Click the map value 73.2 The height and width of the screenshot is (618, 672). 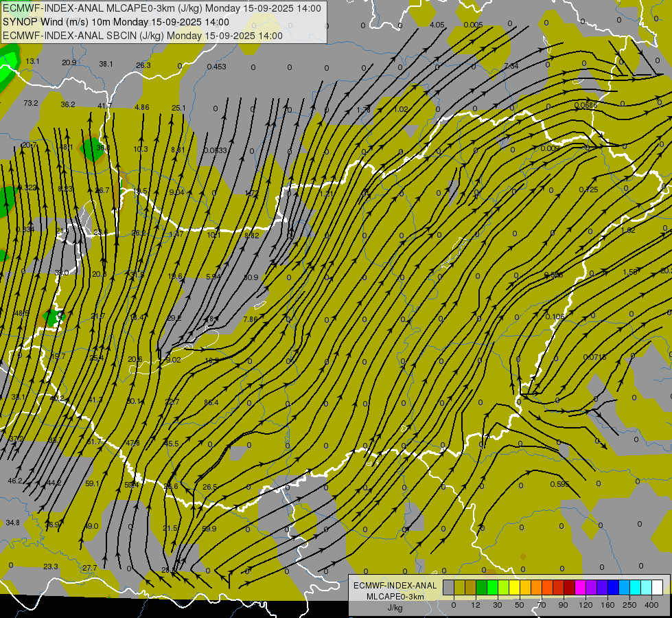point(31,103)
